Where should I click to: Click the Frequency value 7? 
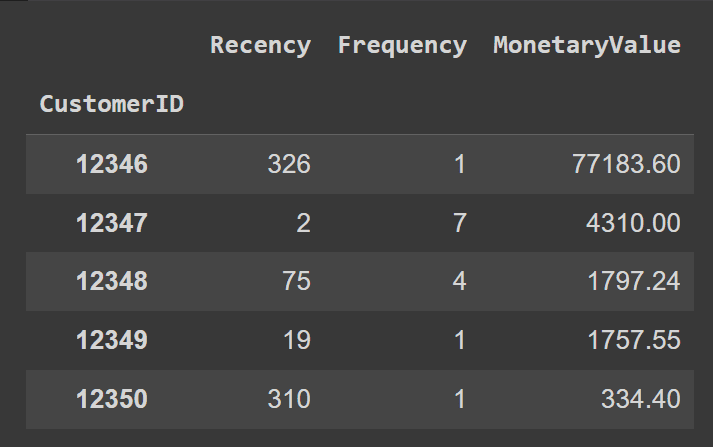(x=460, y=223)
